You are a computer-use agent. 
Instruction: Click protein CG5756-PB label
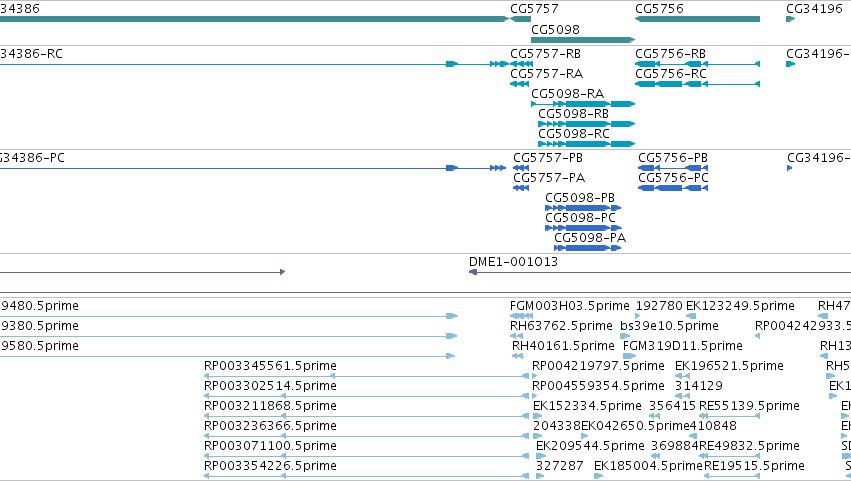click(673, 157)
